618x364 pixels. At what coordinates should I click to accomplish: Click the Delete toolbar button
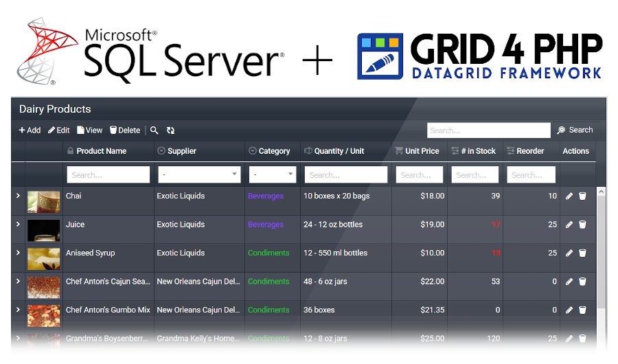tap(125, 130)
